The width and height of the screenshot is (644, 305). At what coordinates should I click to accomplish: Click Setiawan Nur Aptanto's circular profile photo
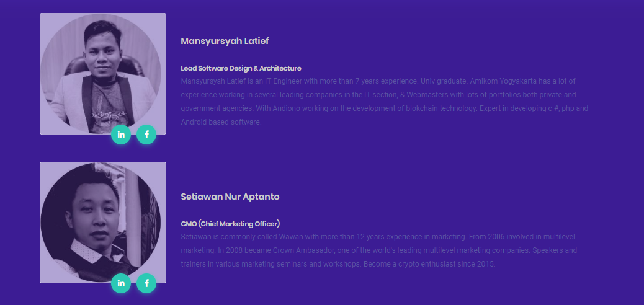(x=101, y=223)
